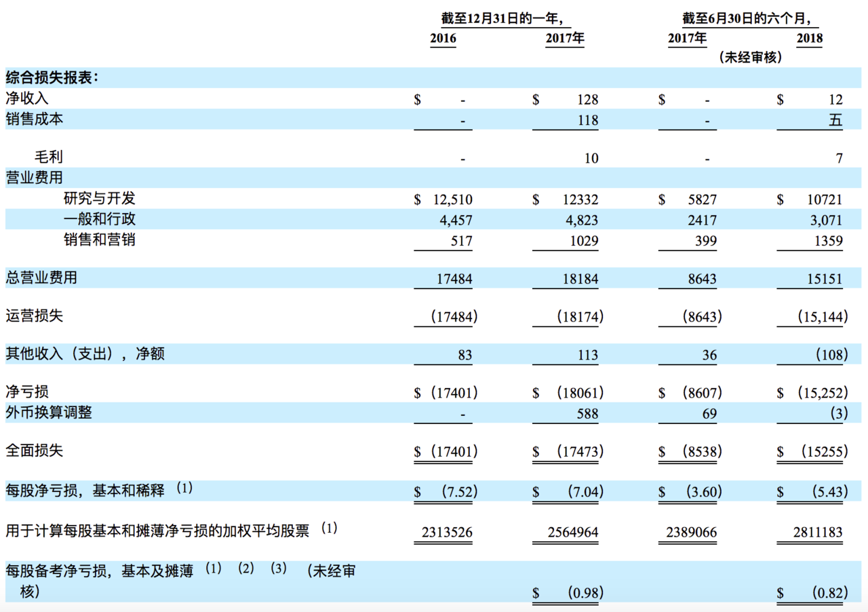Select G&A value 2417
Image resolution: width=868 pixels, height=612 pixels.
pyautogui.click(x=702, y=221)
